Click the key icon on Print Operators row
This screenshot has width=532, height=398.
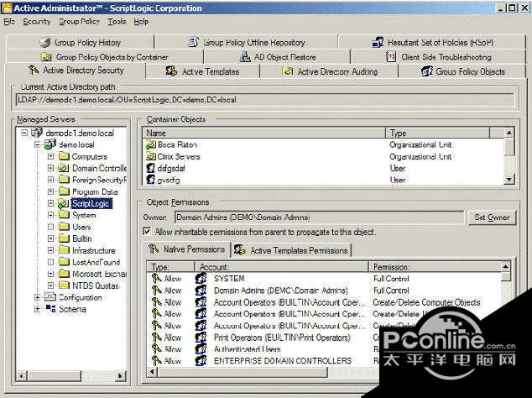(154, 338)
